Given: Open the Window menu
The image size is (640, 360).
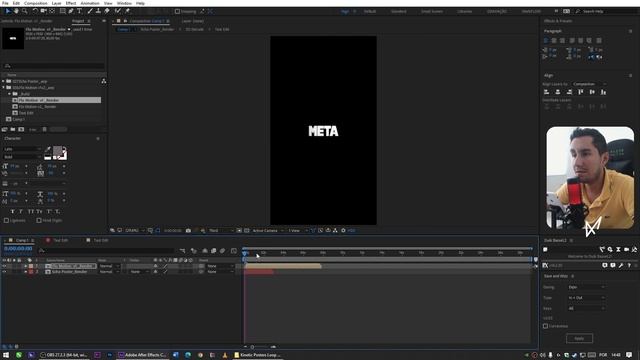Looking at the screenshot, I should coord(124,3).
